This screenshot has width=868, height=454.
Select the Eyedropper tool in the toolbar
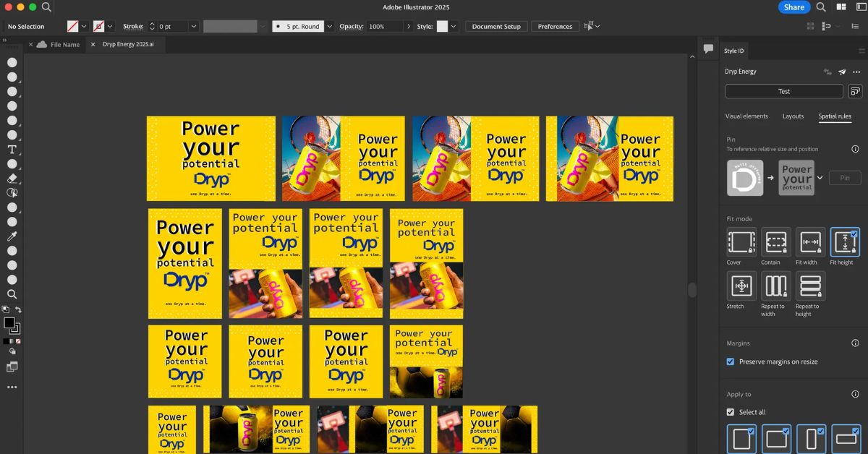[12, 236]
